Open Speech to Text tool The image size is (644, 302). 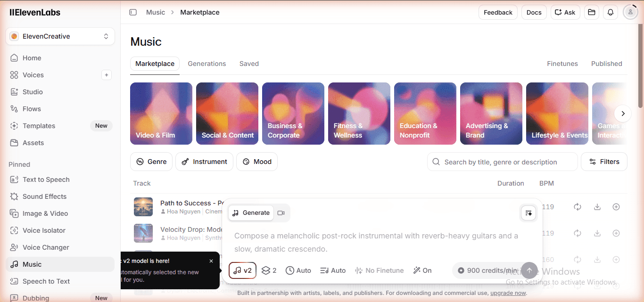tap(60, 281)
